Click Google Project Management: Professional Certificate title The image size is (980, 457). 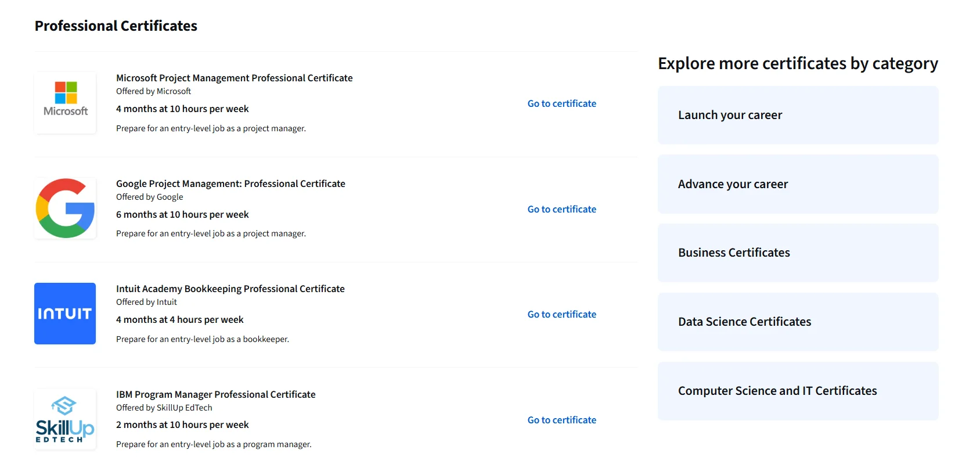pyautogui.click(x=230, y=183)
